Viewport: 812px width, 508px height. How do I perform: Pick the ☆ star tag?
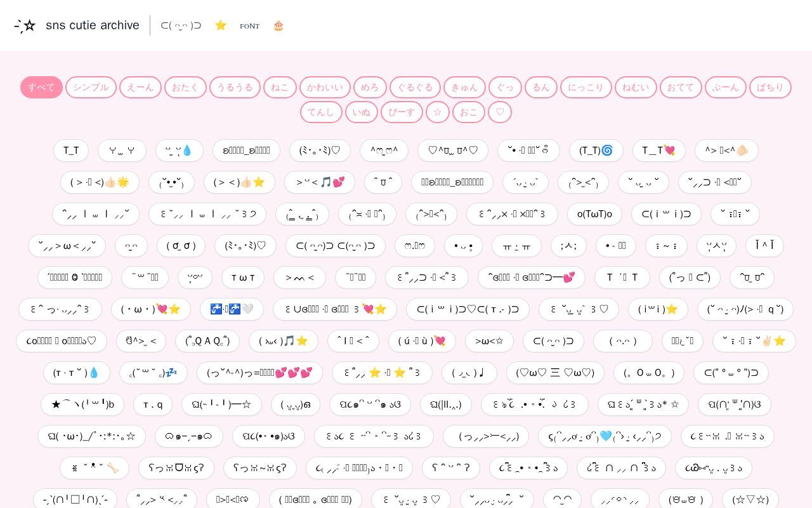(438, 112)
